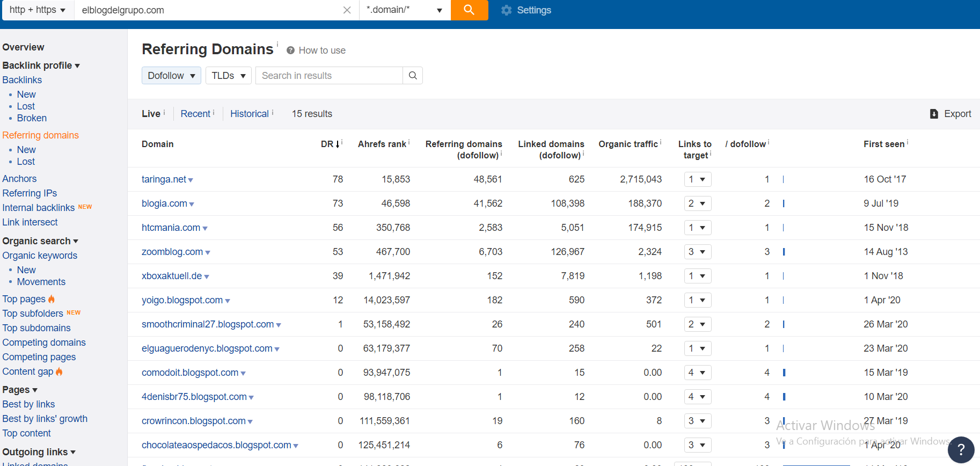Open Link intersect in the sidebar
The width and height of the screenshot is (980, 466).
coord(30,222)
